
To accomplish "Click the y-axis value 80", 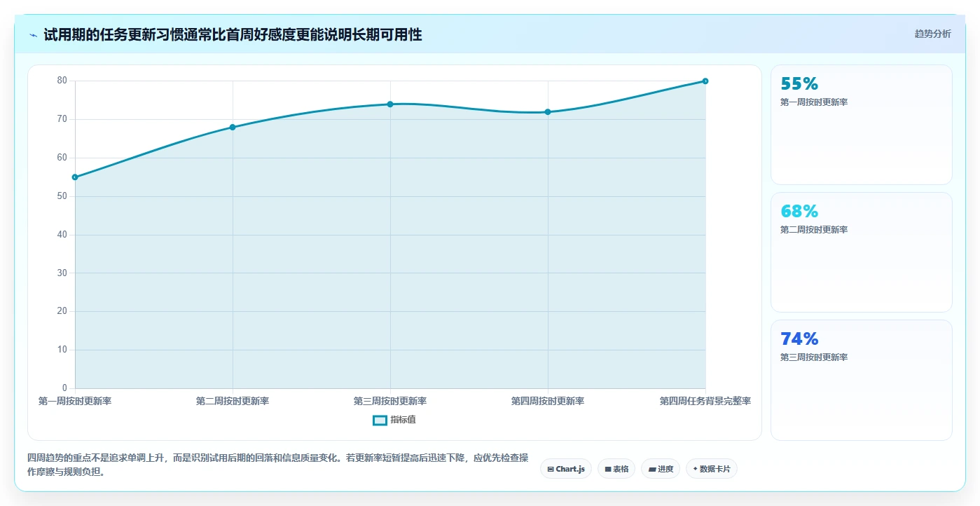I will tap(62, 81).
